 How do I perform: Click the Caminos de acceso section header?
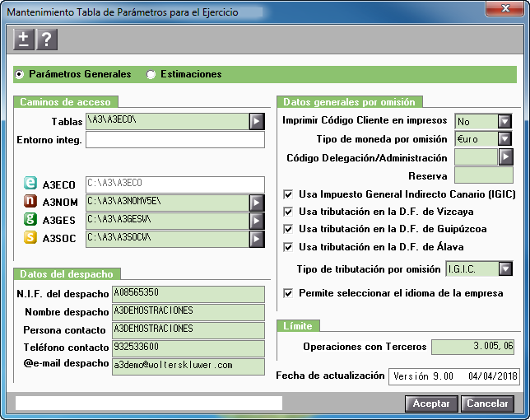[x=66, y=102]
